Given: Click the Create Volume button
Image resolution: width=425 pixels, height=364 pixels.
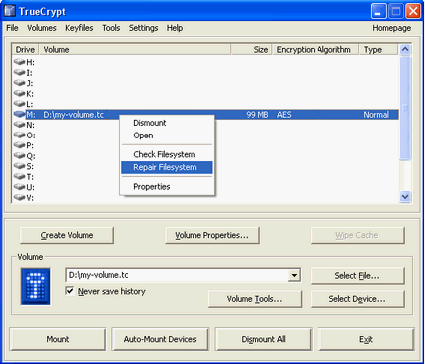Looking at the screenshot, I should (x=67, y=235).
